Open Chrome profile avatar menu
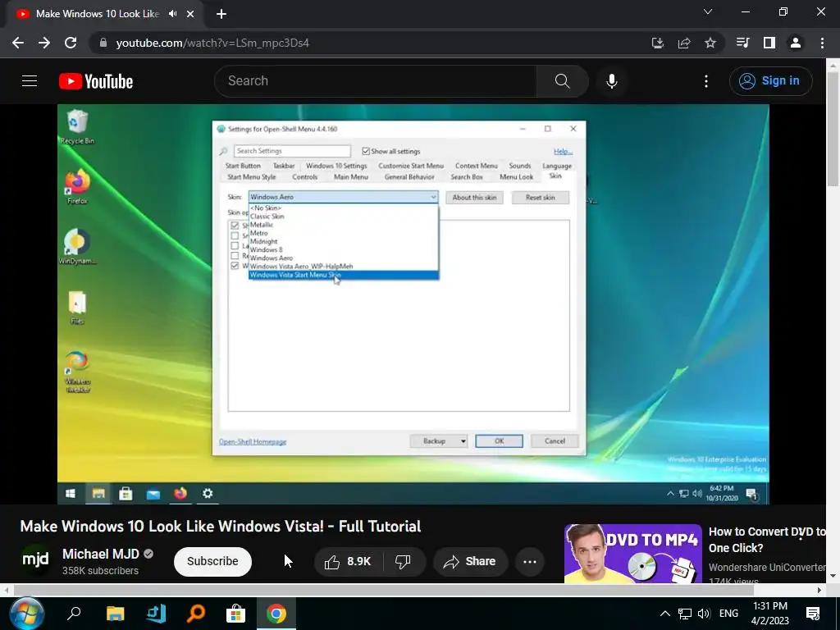This screenshot has width=840, height=630. (796, 43)
